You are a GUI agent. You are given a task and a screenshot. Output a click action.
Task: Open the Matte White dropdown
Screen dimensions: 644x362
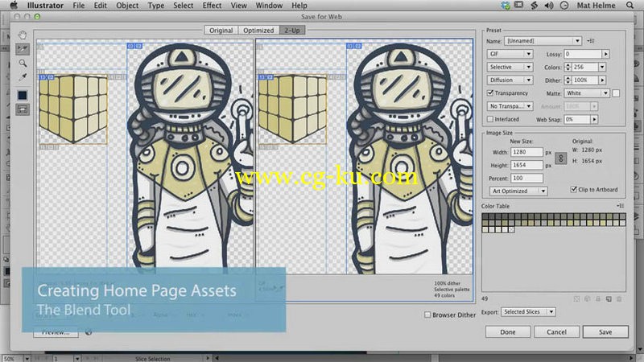pyautogui.click(x=587, y=93)
